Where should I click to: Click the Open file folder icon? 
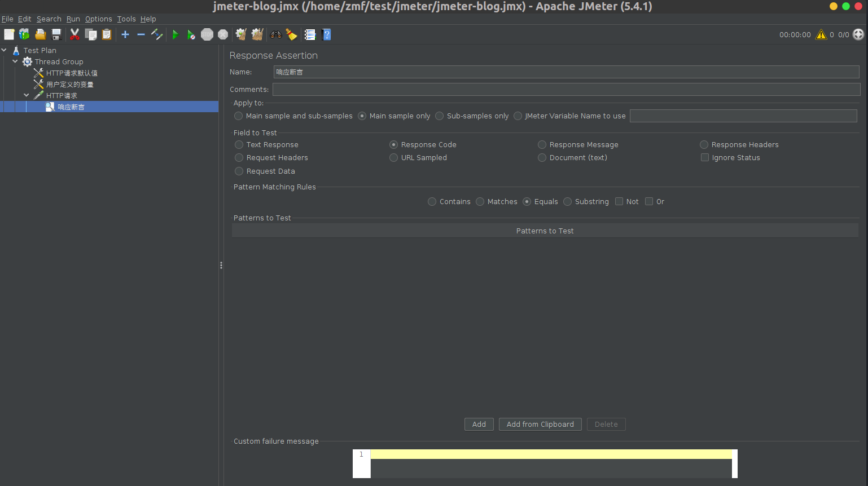[40, 34]
